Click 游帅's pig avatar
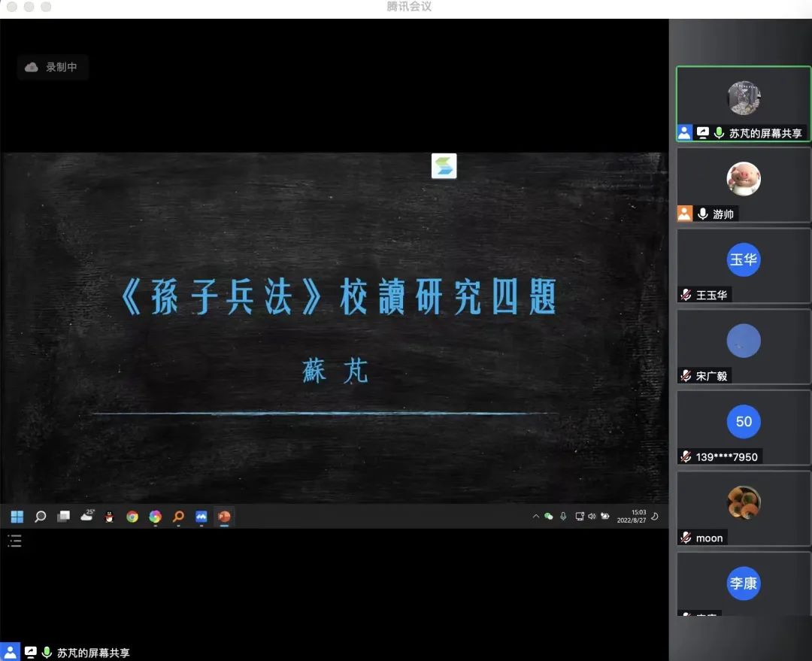This screenshot has height=661, width=812. [x=743, y=179]
